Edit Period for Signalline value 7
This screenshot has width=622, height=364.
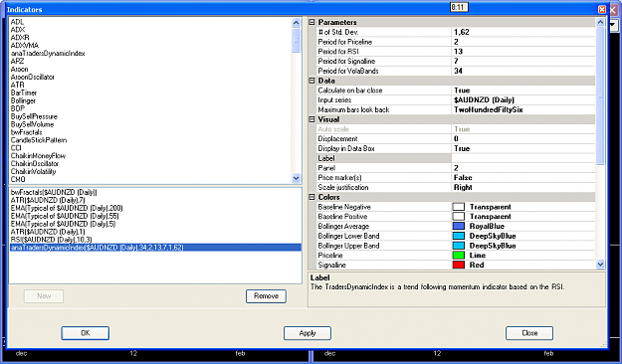pyautogui.click(x=523, y=61)
